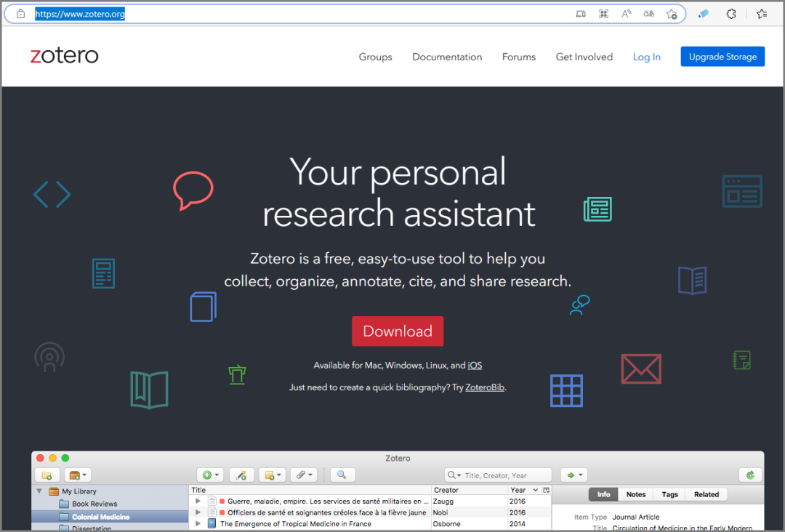Click the Zotero logo in the header
The height and width of the screenshot is (532, 785).
(65, 55)
